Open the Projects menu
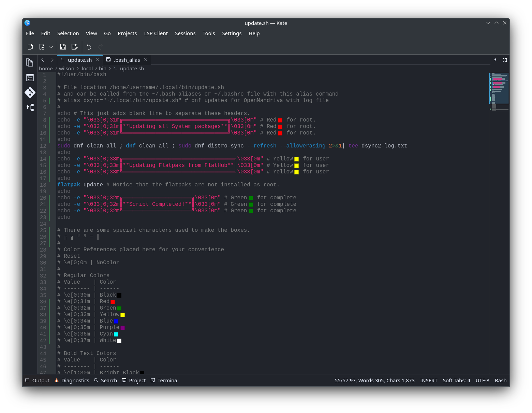The height and width of the screenshot is (413, 532). click(x=127, y=33)
